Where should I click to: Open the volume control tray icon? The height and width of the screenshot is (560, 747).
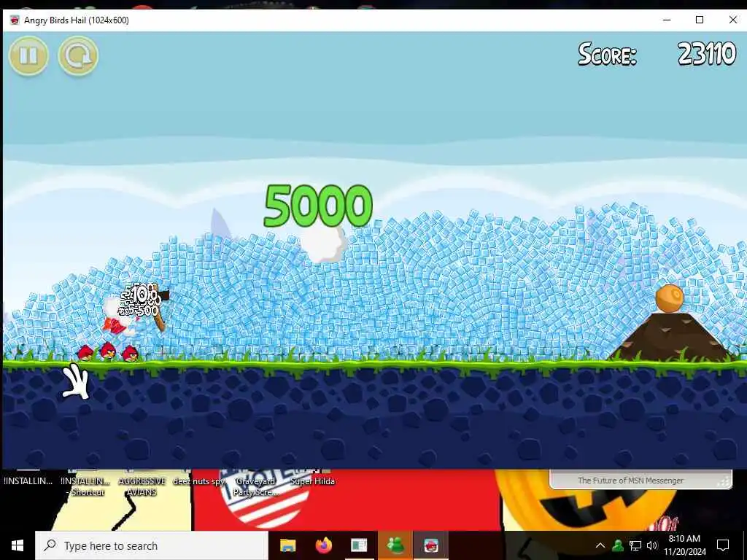coord(652,545)
